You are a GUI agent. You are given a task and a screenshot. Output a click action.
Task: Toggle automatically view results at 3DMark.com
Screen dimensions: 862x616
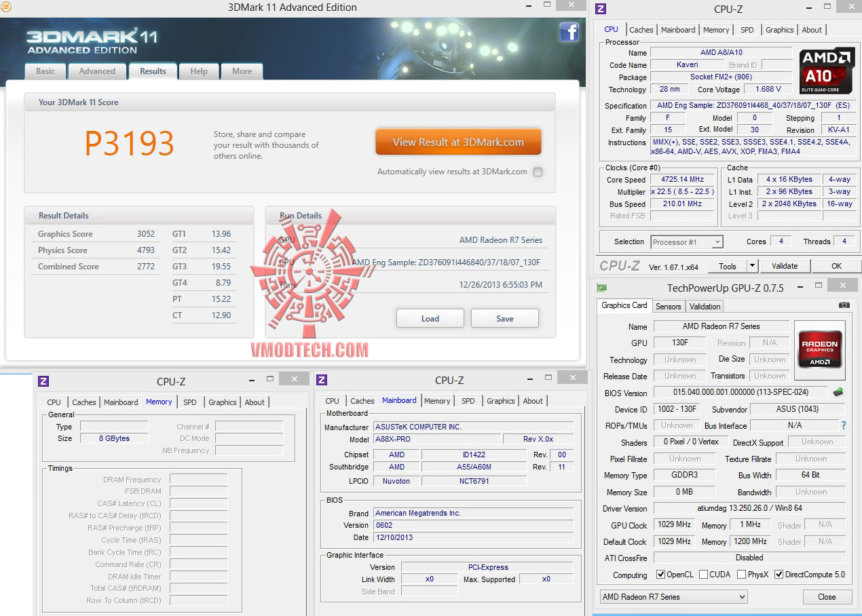538,172
